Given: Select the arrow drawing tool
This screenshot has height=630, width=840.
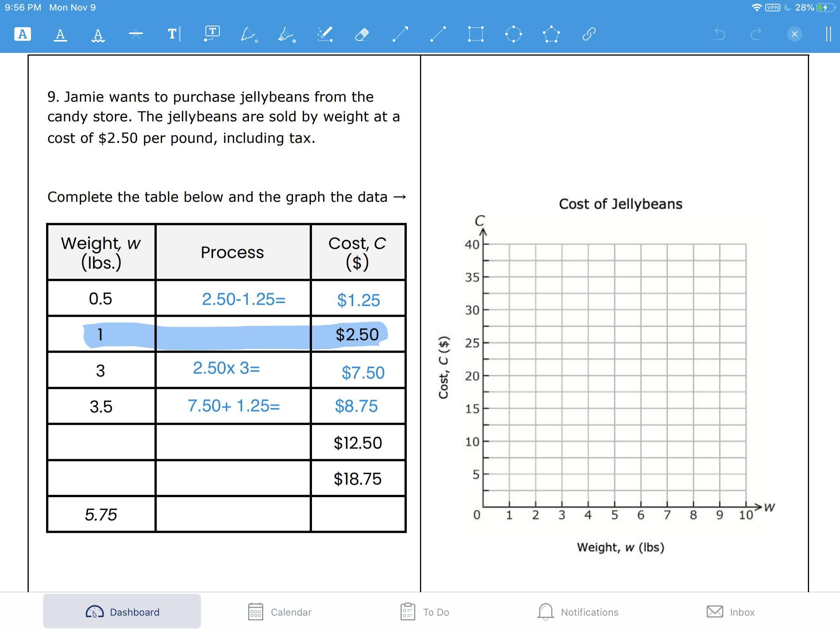Looking at the screenshot, I should tap(400, 34).
